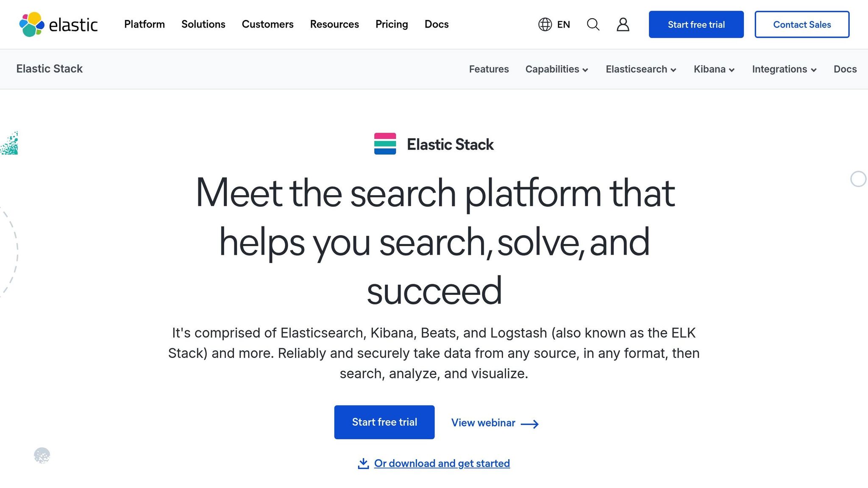
Task: Click the download icon next to get started
Action: point(363,463)
